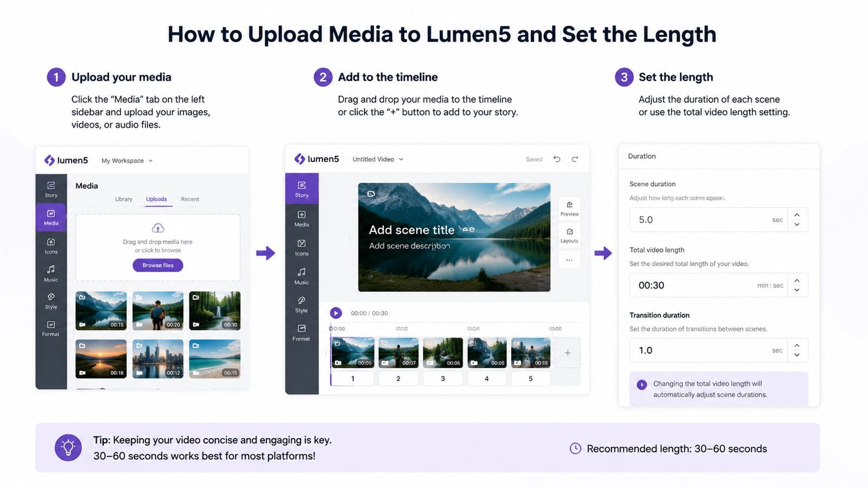
Task: Click scene number 3 label
Action: pos(443,378)
